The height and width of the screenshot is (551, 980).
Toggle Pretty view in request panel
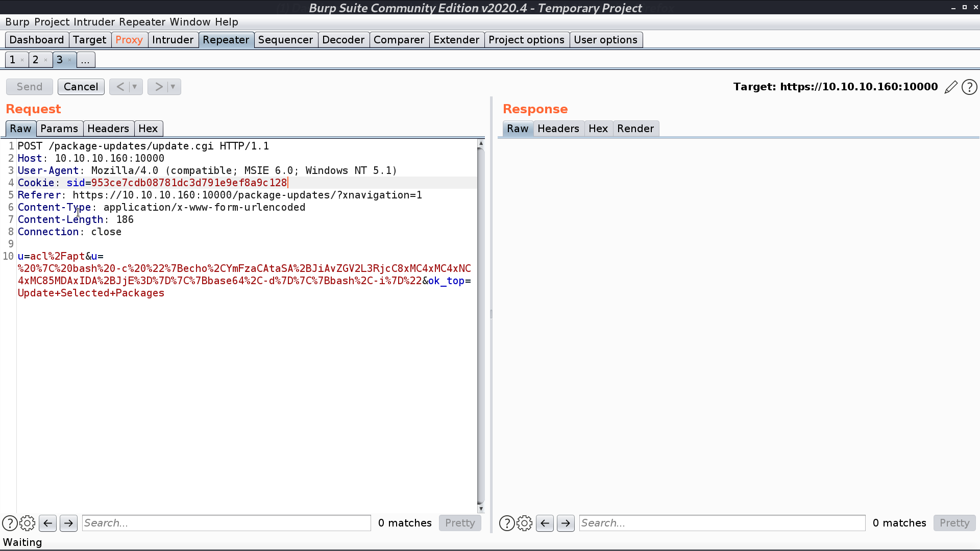click(460, 523)
